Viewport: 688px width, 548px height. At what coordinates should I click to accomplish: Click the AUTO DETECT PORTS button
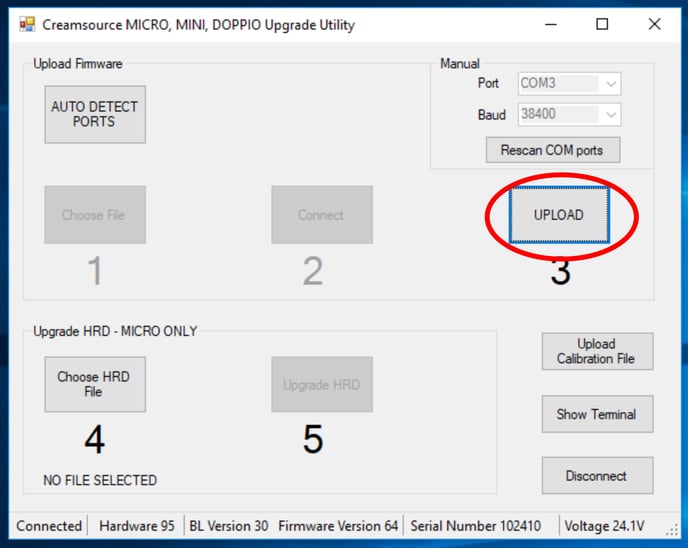95,114
